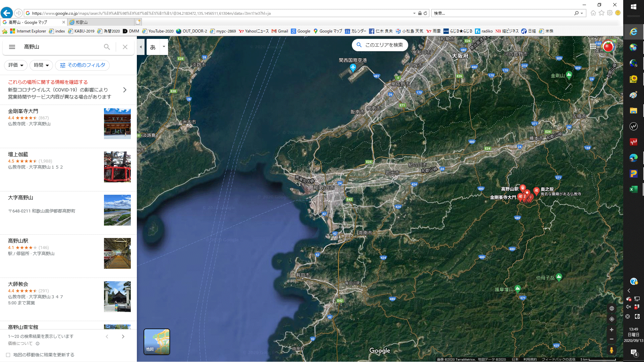Screen dimensions: 644x362
Task: Show hidden tray icons chevron
Action: [x=629, y=291]
